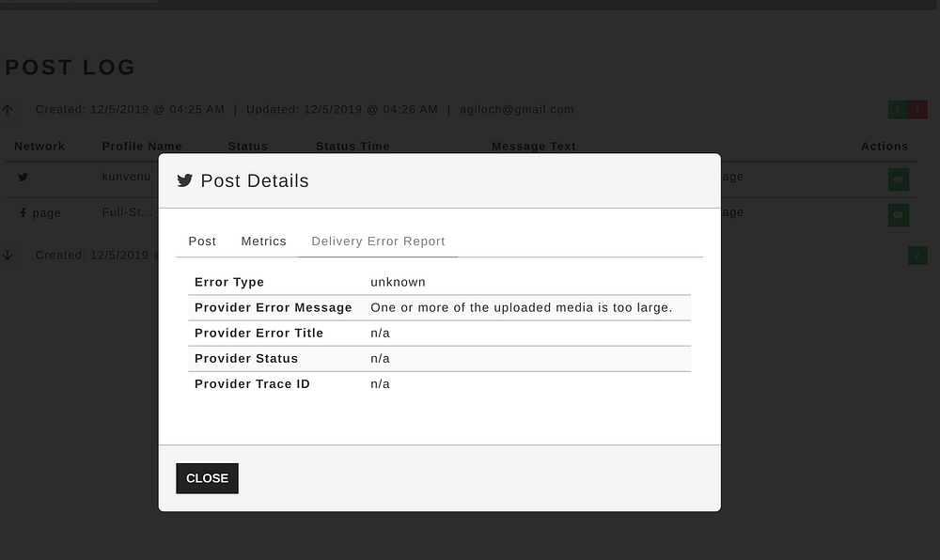The height and width of the screenshot is (560, 940).
Task: Click the red failure count badge showing 1
Action: click(918, 110)
